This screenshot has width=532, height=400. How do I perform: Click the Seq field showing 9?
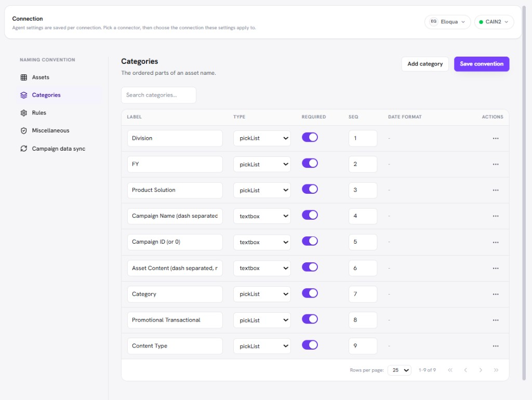(363, 346)
